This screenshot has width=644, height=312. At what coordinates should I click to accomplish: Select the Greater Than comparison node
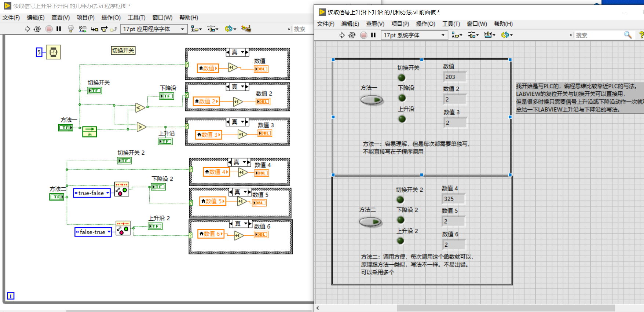click(x=142, y=127)
